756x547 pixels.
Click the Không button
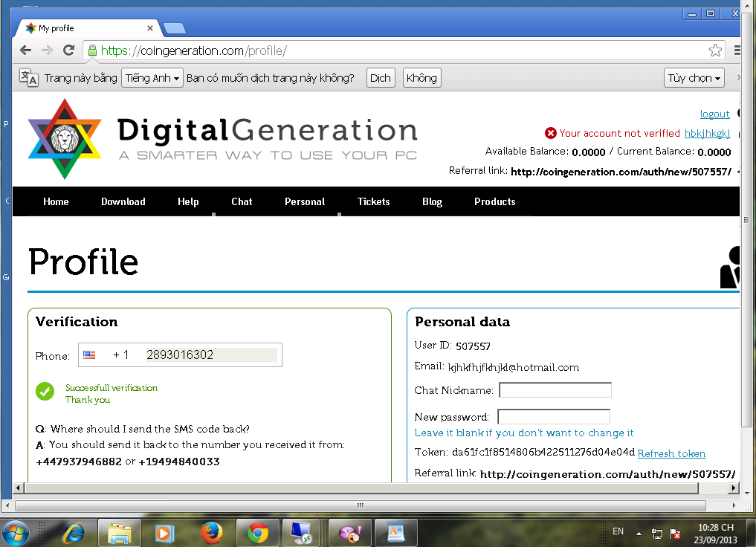pyautogui.click(x=421, y=77)
